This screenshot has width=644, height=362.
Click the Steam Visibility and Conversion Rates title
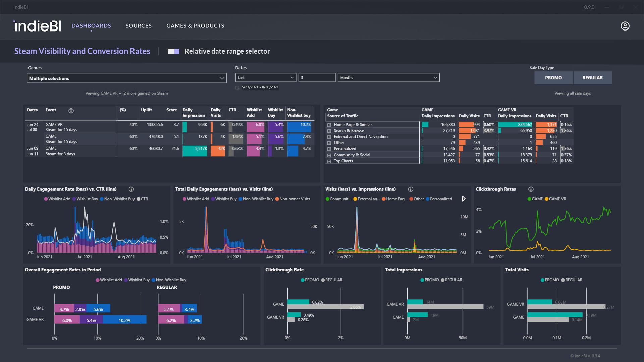pyautogui.click(x=82, y=51)
